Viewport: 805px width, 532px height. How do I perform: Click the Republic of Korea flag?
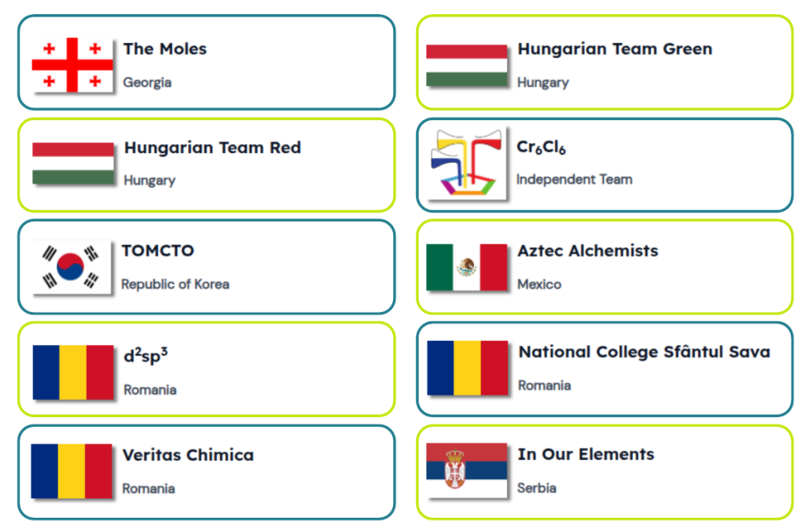72,267
